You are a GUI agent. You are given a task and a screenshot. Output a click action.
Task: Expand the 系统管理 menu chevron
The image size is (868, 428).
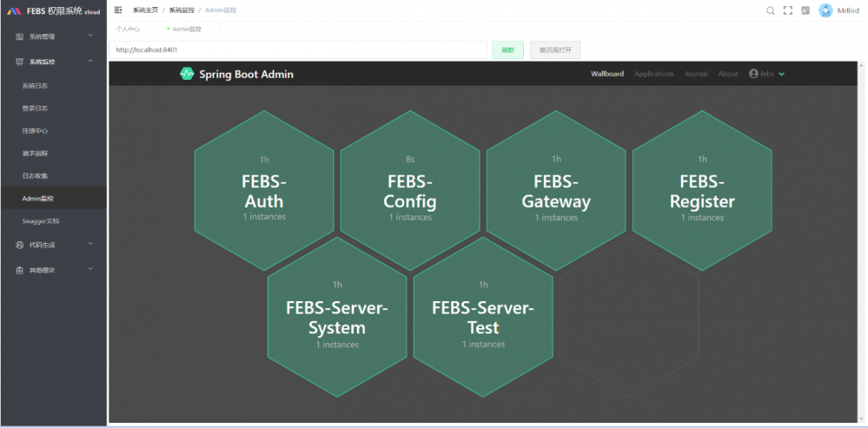(x=90, y=36)
